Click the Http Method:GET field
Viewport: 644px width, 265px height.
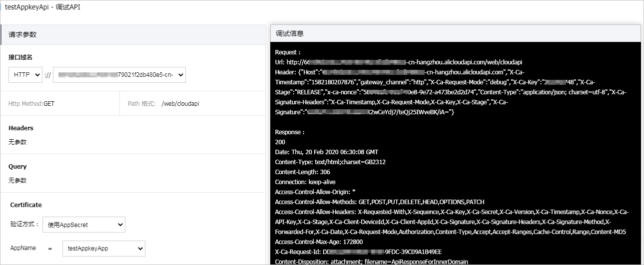pyautogui.click(x=31, y=104)
